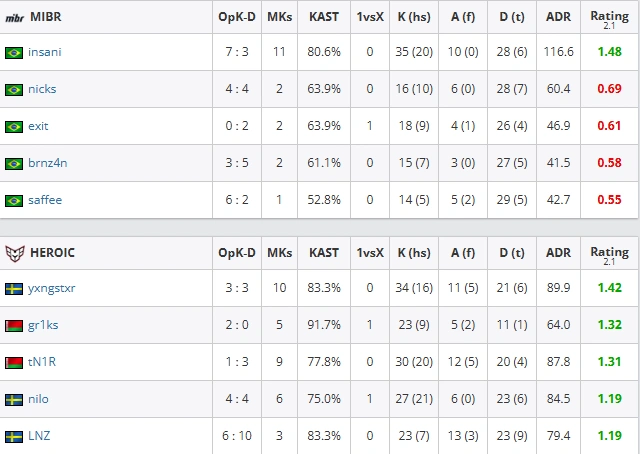Sort MIBR table by KAST header
This screenshot has width=640, height=454.
[x=324, y=17]
